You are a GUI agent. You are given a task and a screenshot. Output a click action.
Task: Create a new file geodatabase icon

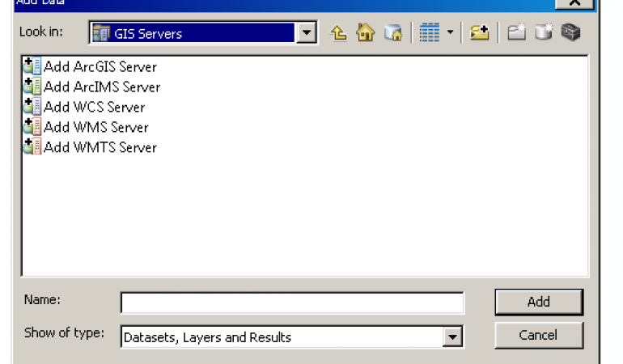click(x=544, y=32)
